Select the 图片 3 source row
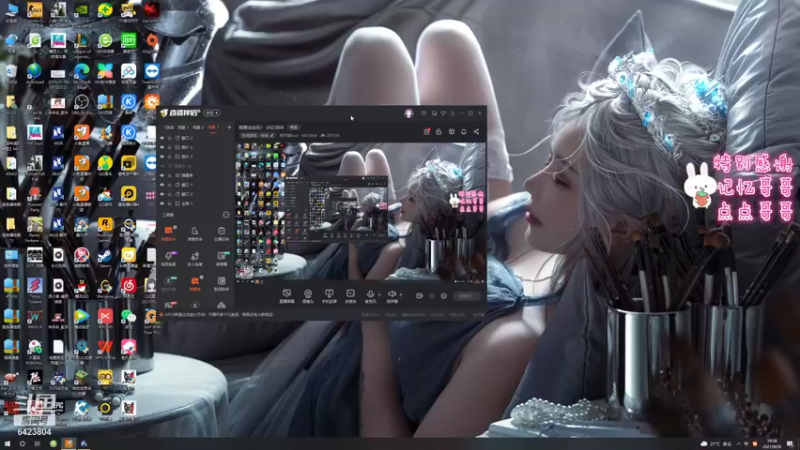800x450 pixels. 195,157
